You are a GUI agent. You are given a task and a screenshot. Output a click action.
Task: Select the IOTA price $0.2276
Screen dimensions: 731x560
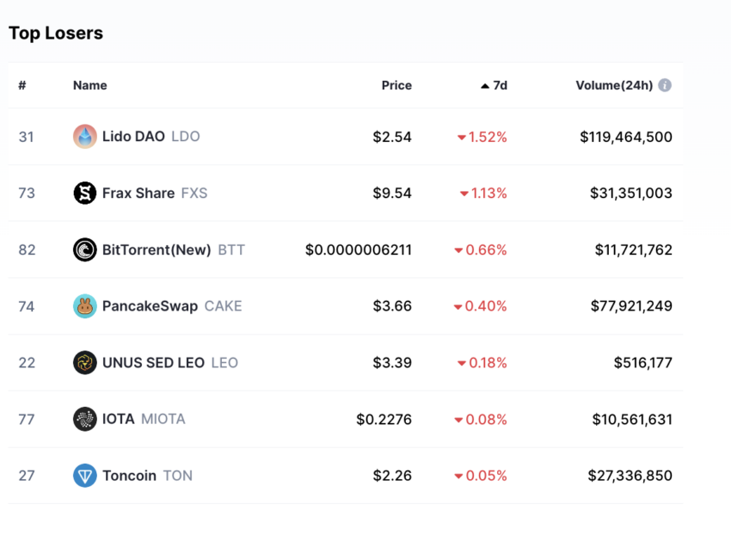tap(384, 419)
